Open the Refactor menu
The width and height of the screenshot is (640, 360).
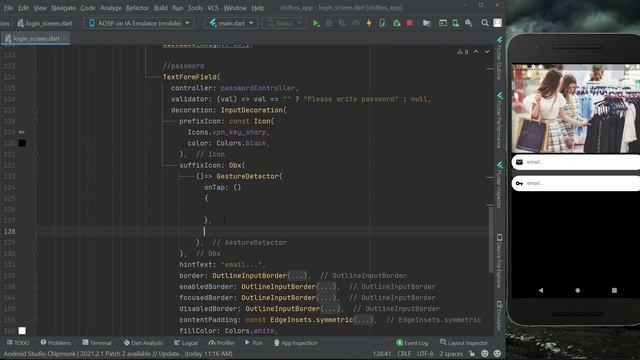[138, 8]
